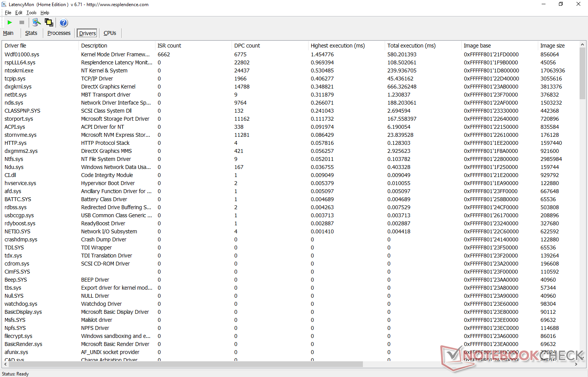The height and width of the screenshot is (377, 588).
Task: Open the Help menu
Action: [45, 13]
